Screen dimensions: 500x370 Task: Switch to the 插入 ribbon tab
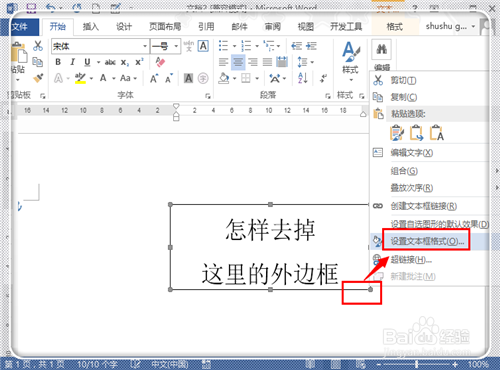click(x=91, y=27)
